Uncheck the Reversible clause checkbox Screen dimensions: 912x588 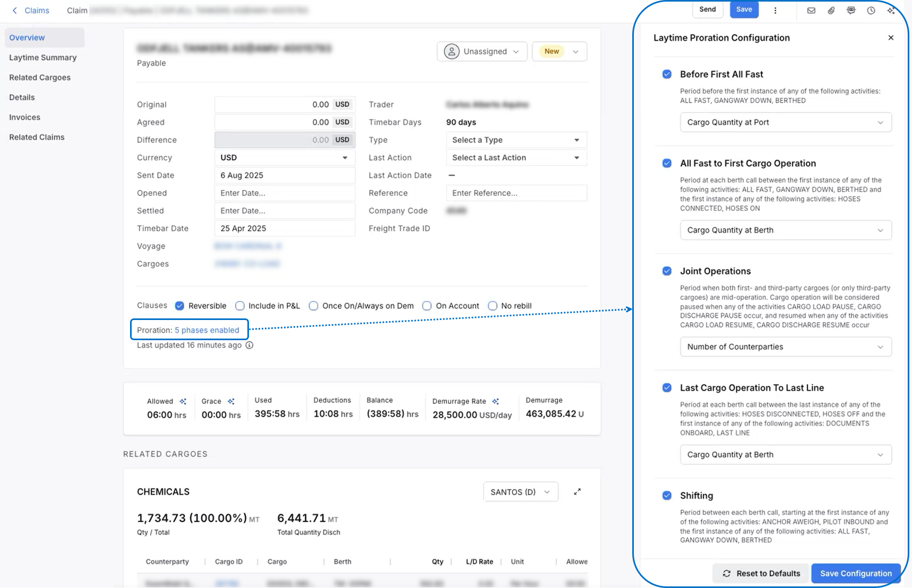(180, 306)
